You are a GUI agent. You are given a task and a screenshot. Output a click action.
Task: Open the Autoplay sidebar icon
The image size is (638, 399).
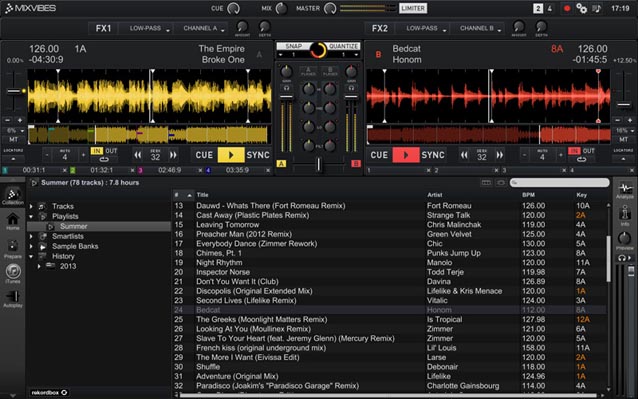tap(13, 299)
